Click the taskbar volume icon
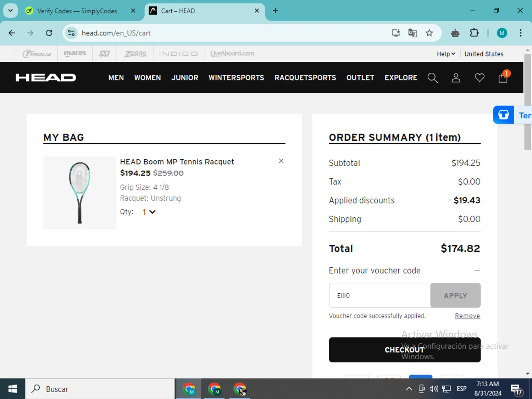 [x=433, y=389]
